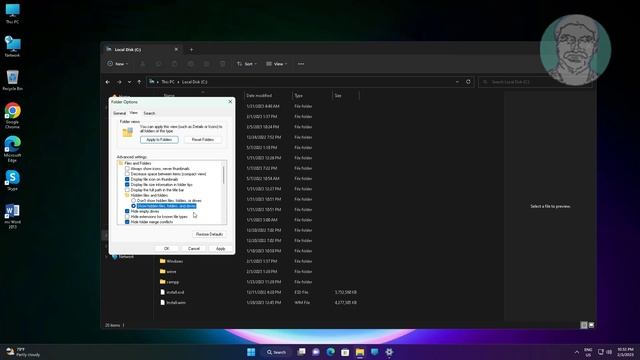640x360 pixels.
Task: Open the Chat app on taskbar
Action: [316, 352]
